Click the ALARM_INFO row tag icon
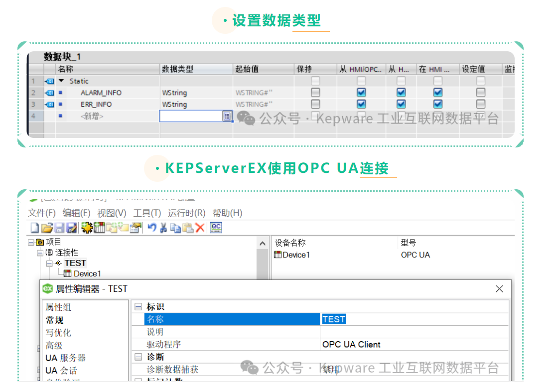The image size is (558, 392). click(49, 93)
